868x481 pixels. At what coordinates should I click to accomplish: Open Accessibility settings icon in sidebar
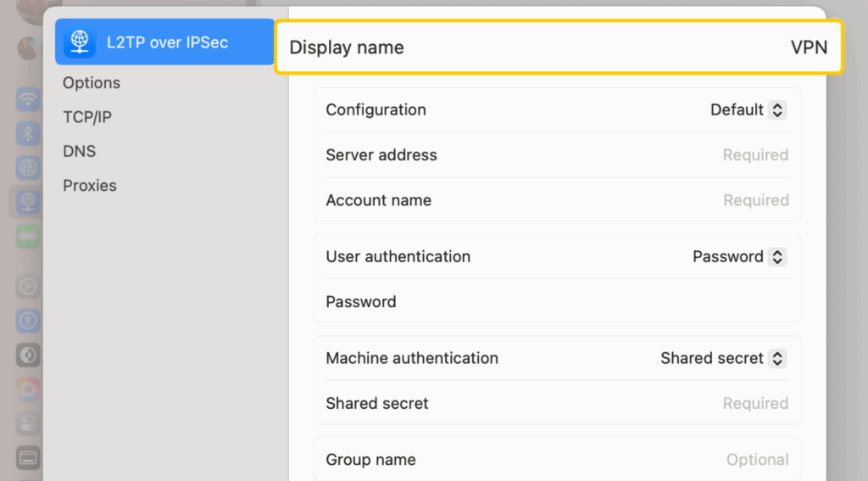pos(29,320)
